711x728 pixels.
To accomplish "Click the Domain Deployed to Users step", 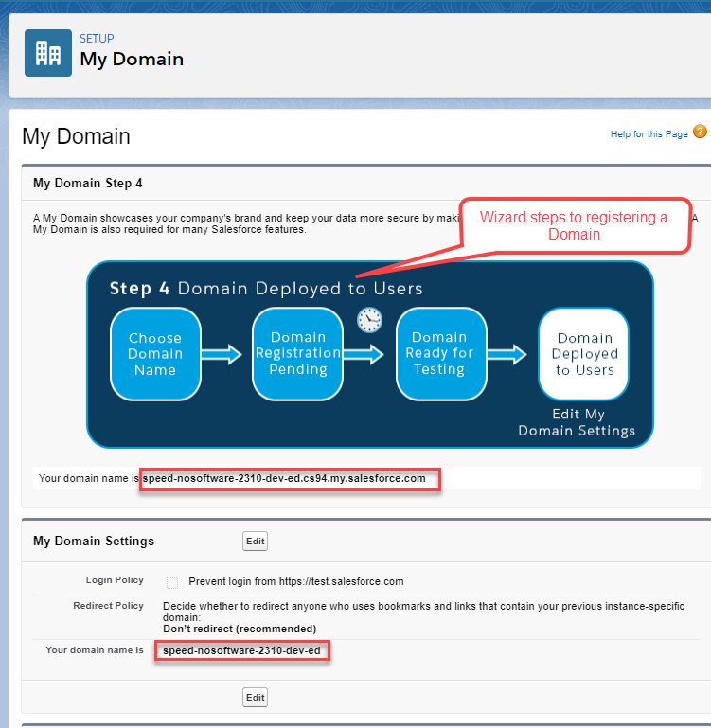I will pos(584,354).
